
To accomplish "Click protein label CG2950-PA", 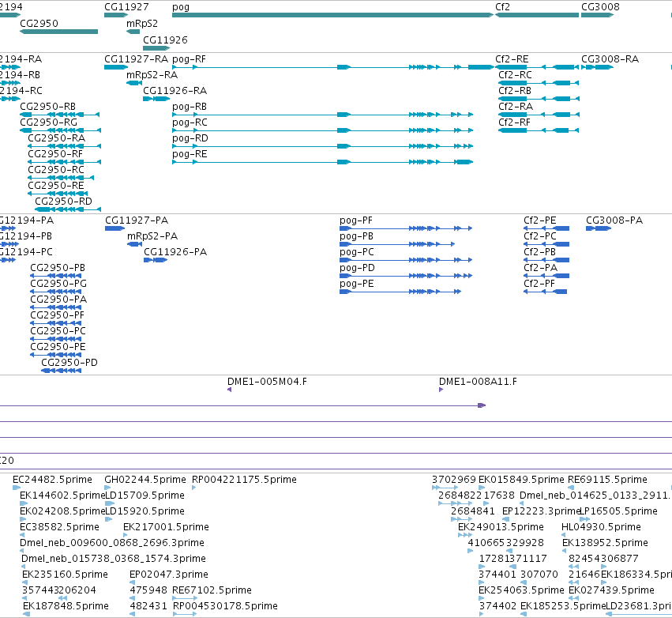I will point(58,300).
